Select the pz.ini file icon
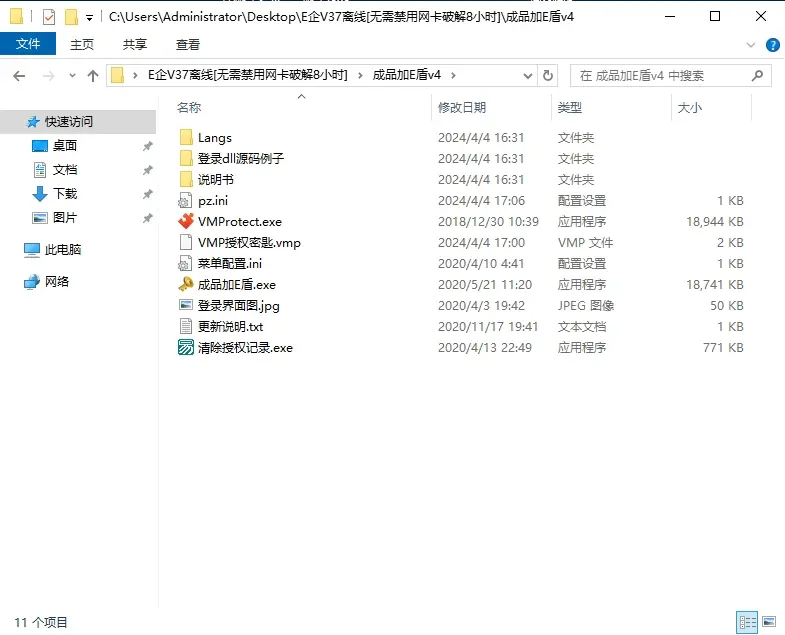785x635 pixels. pos(185,200)
